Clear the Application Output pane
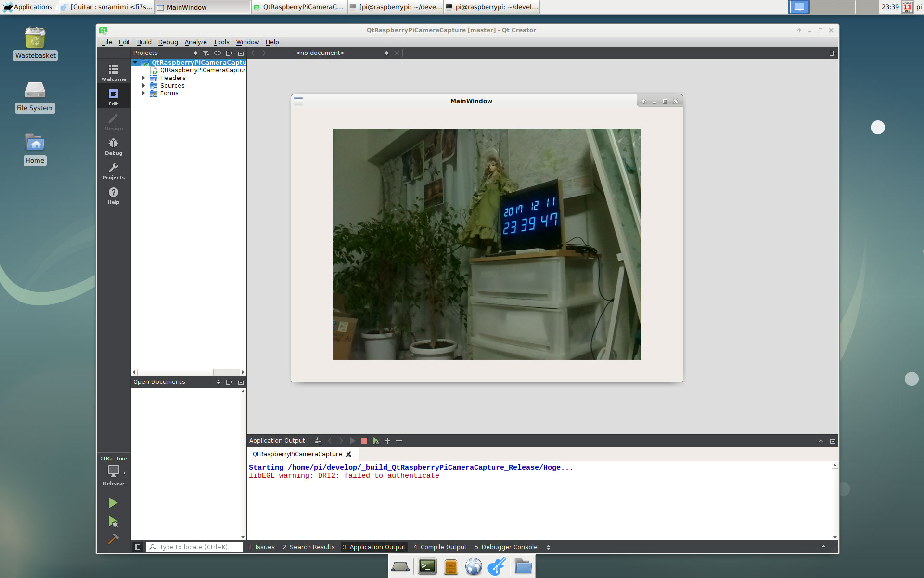924x578 pixels. tap(318, 441)
